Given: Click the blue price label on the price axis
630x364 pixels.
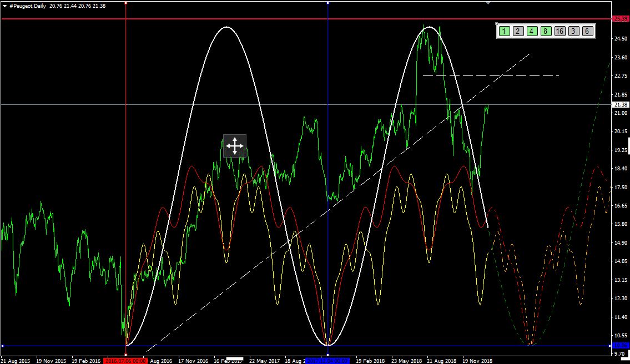Looking at the screenshot, I should click(619, 346).
